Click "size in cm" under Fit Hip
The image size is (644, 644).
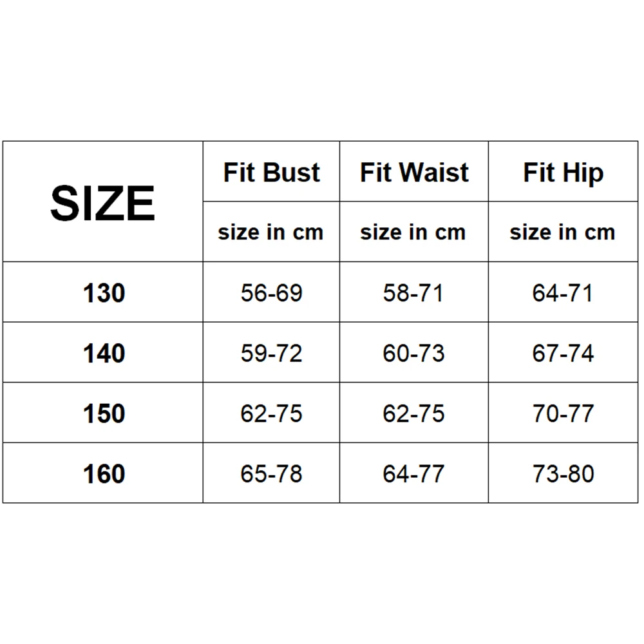pos(562,232)
